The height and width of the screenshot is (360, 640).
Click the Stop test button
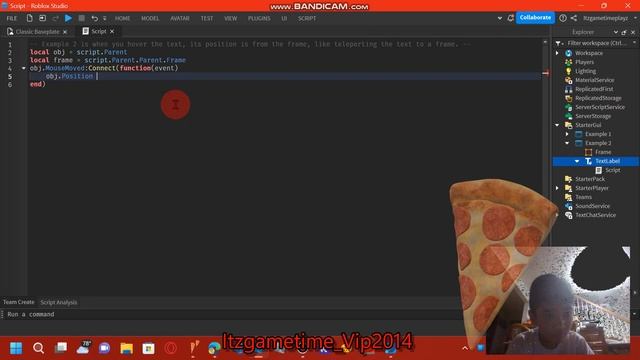(x=82, y=18)
